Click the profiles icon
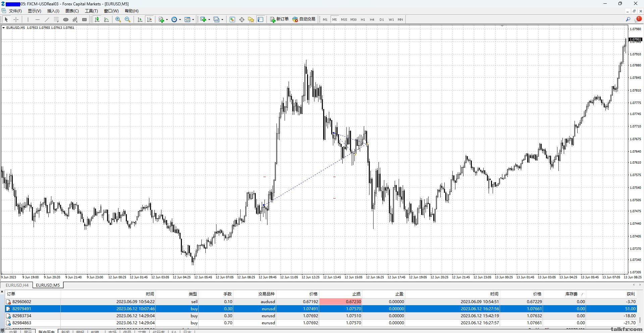The width and height of the screenshot is (644, 333). point(216,19)
